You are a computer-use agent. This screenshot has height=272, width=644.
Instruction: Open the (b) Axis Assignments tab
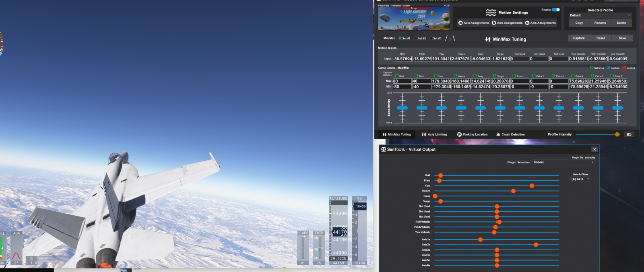(x=507, y=23)
